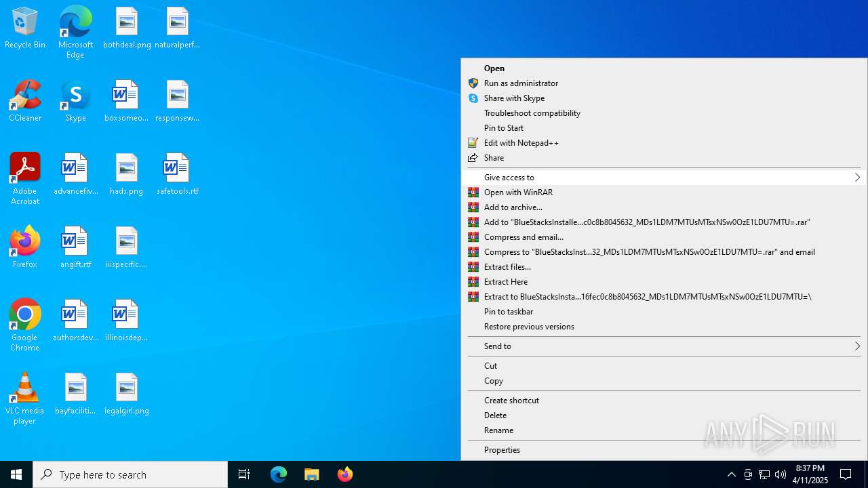
Task: Select the Microsoft Edge desktop shortcut
Action: pyautogui.click(x=75, y=33)
